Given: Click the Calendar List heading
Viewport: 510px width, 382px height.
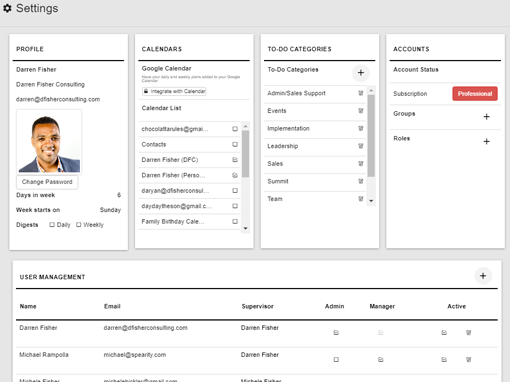Looking at the screenshot, I should tap(161, 108).
